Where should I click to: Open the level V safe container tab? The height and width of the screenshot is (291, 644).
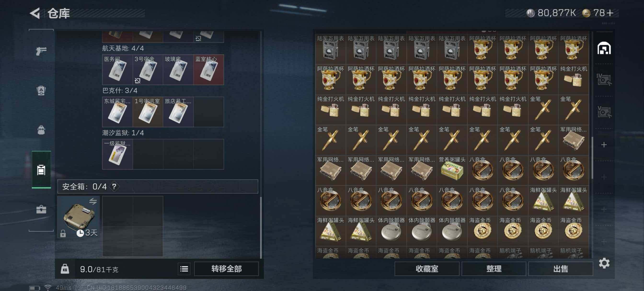(604, 112)
